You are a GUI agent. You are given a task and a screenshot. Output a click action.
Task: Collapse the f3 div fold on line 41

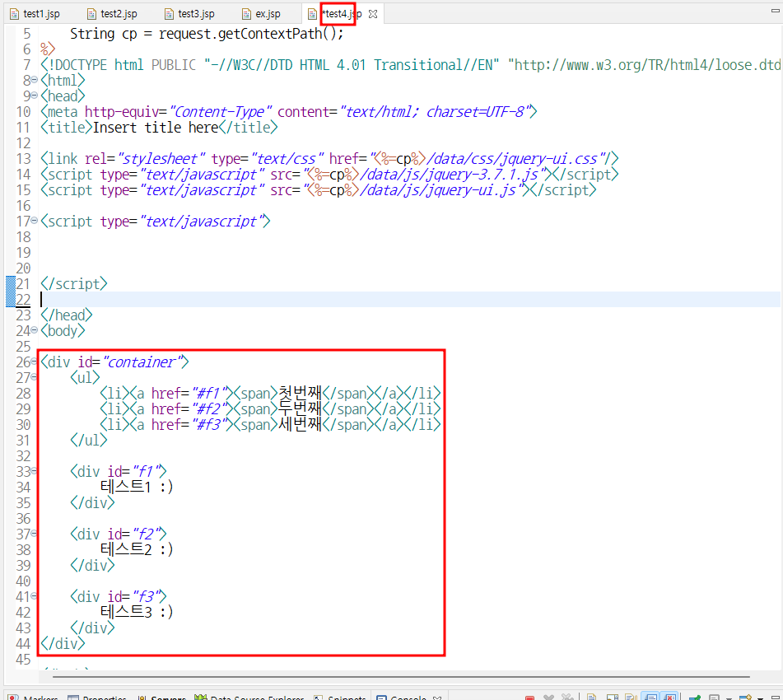click(x=35, y=595)
